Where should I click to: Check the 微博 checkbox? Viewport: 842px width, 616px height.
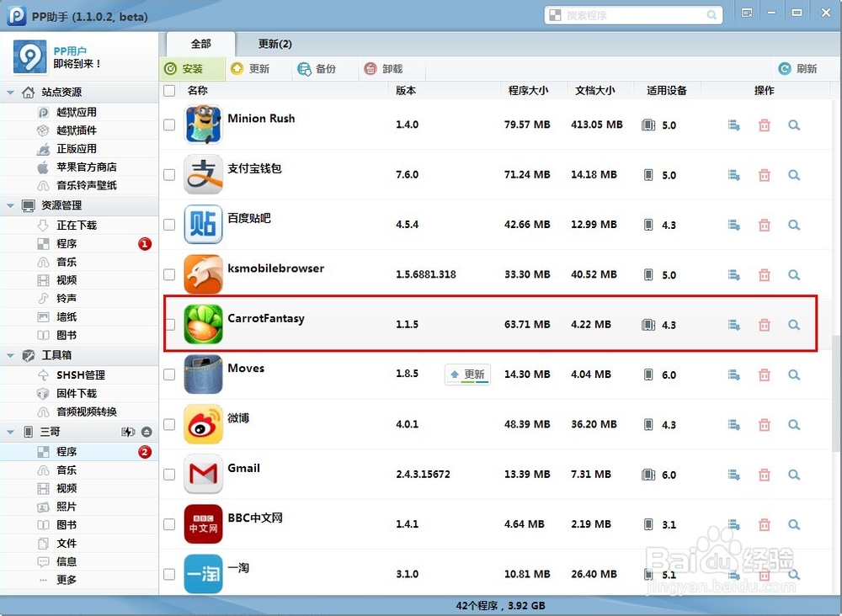(169, 424)
